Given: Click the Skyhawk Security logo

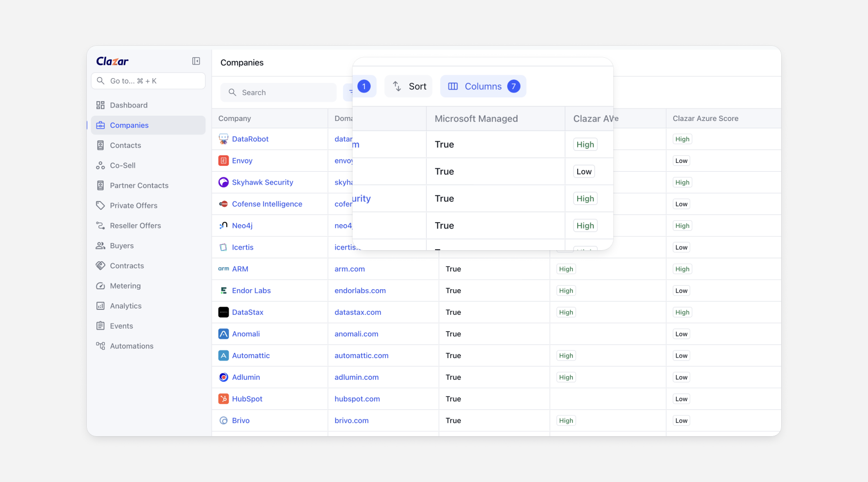Looking at the screenshot, I should (224, 182).
